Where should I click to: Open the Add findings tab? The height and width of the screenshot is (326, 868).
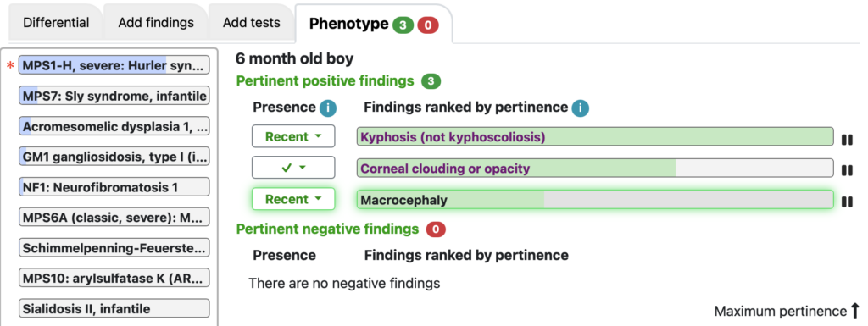point(156,23)
